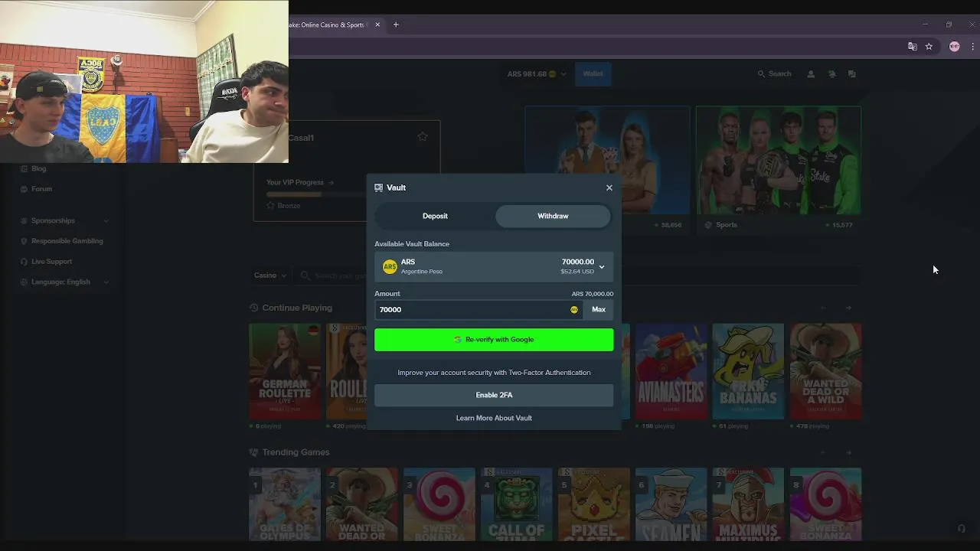Viewport: 980px width, 551px height.
Task: Open Chrome profile avatar
Action: [954, 47]
